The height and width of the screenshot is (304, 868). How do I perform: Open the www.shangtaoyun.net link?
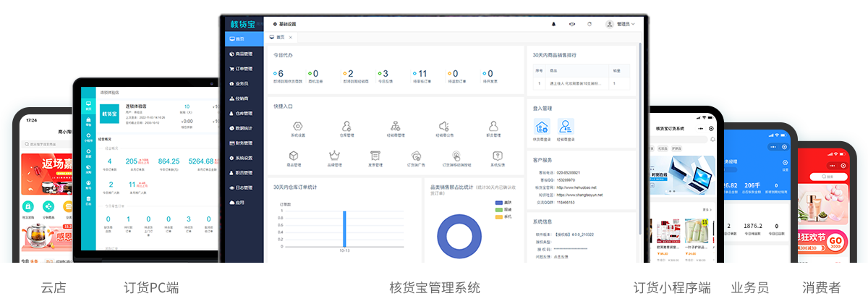580,195
